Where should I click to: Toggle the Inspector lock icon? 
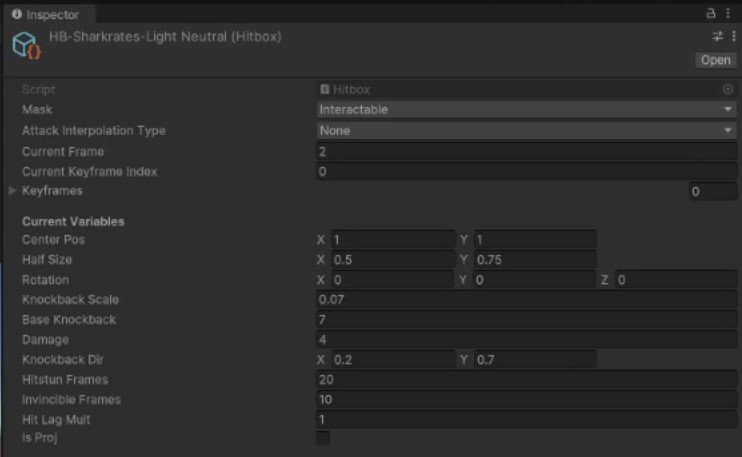tap(712, 14)
